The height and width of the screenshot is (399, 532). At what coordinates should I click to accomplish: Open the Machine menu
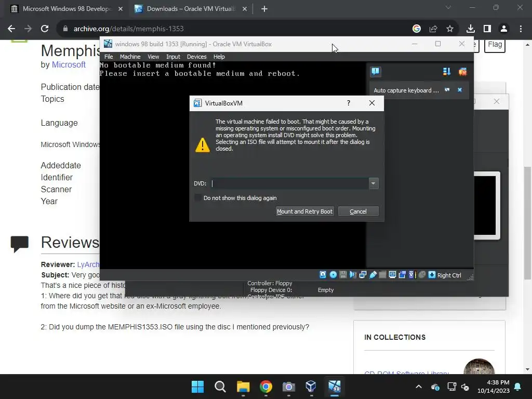click(130, 57)
